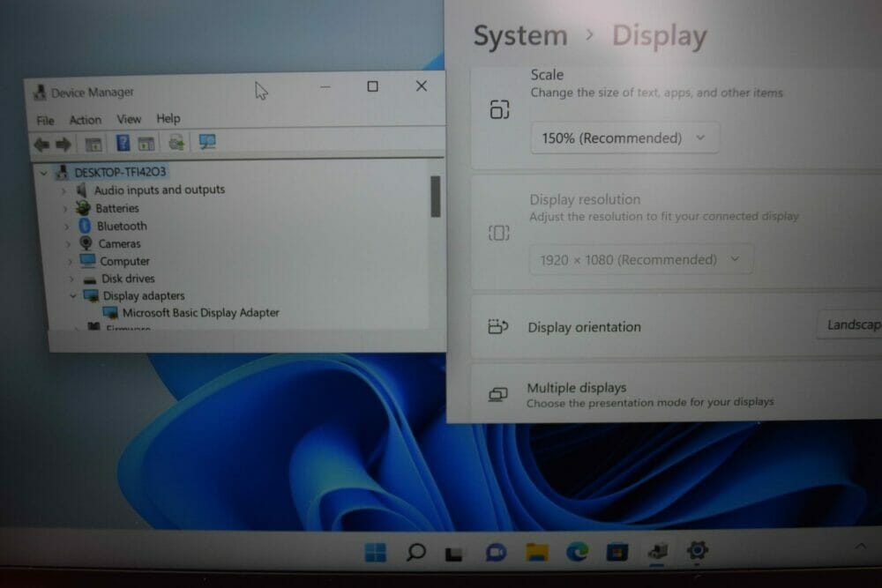Show hidden icons in the system tray
Viewport: 882px width, 588px height.
861,546
